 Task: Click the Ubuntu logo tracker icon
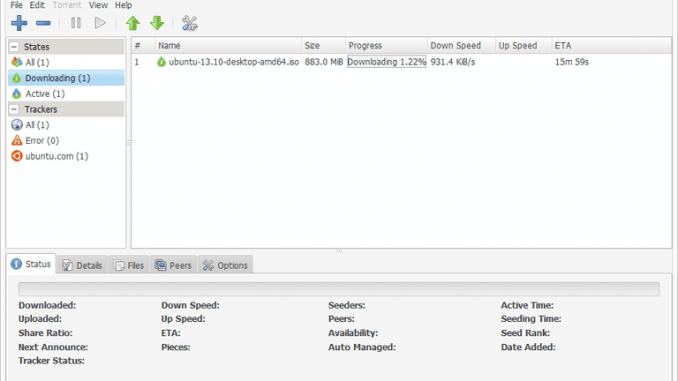pos(17,156)
